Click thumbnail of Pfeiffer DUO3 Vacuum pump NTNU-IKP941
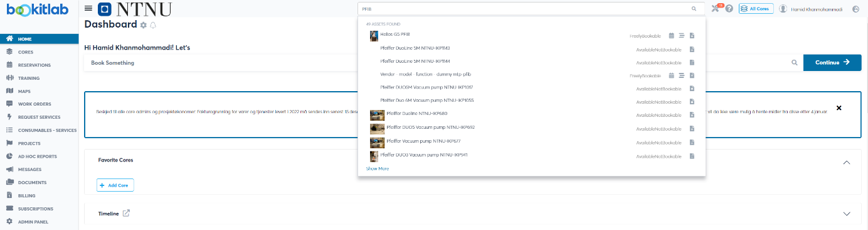 pos(374,156)
